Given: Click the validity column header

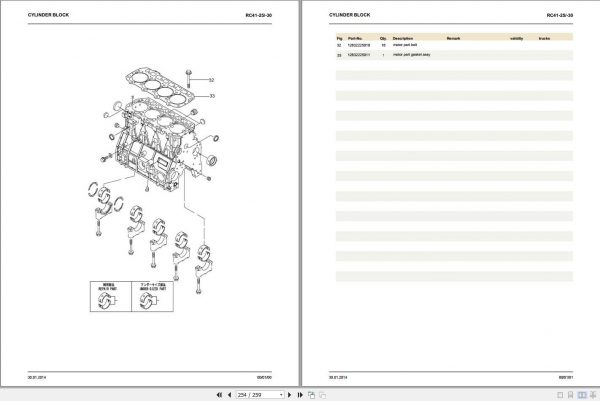Looking at the screenshot, I should point(516,38).
